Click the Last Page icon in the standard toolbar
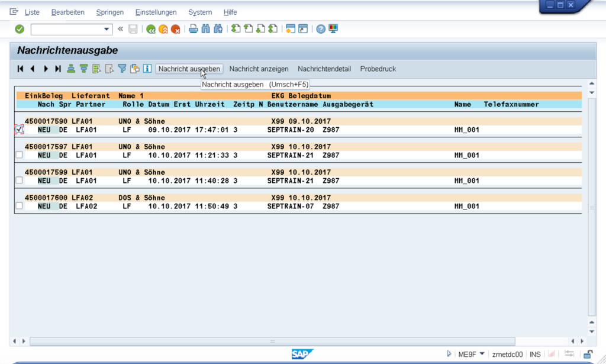606x364 pixels. point(273,29)
